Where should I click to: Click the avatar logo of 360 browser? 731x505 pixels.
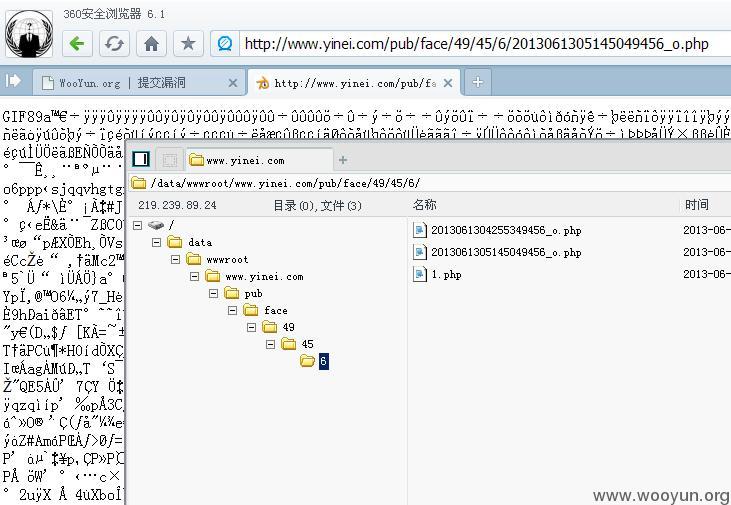[x=29, y=34]
